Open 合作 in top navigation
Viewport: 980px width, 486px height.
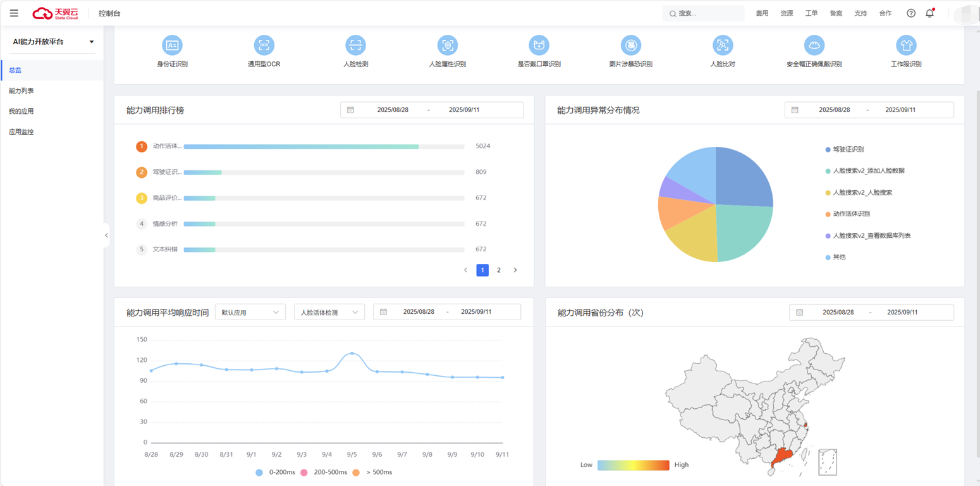885,13
